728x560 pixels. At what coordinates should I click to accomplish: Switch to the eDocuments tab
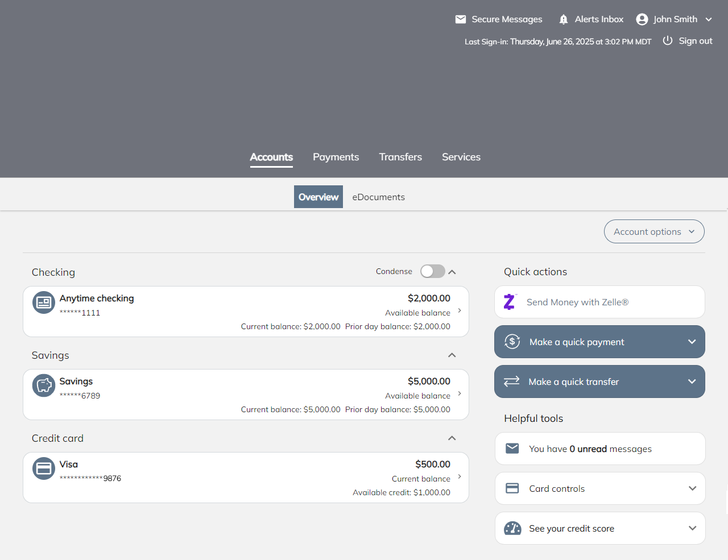[x=378, y=197]
